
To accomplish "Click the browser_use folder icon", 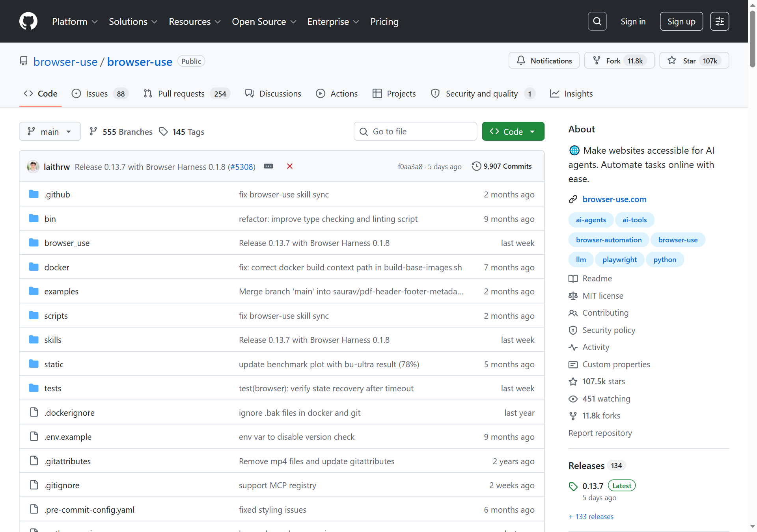I will point(34,243).
